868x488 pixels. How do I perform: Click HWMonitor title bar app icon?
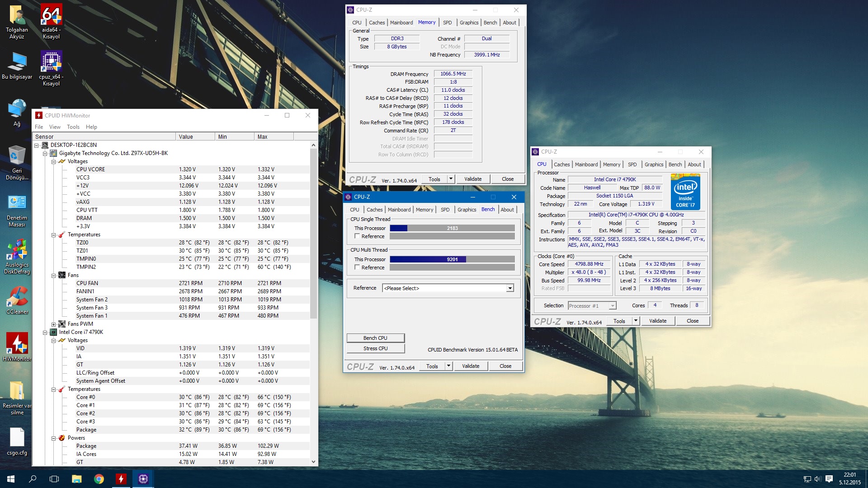click(x=39, y=115)
